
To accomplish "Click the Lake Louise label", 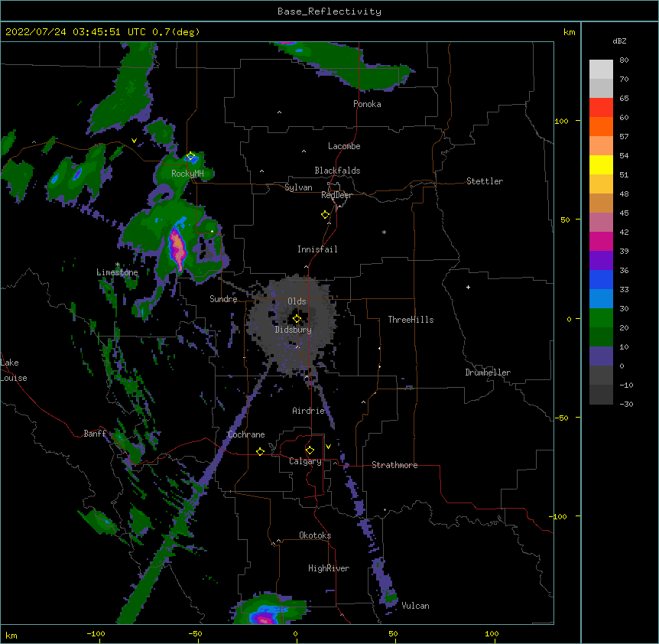I will click(14, 370).
